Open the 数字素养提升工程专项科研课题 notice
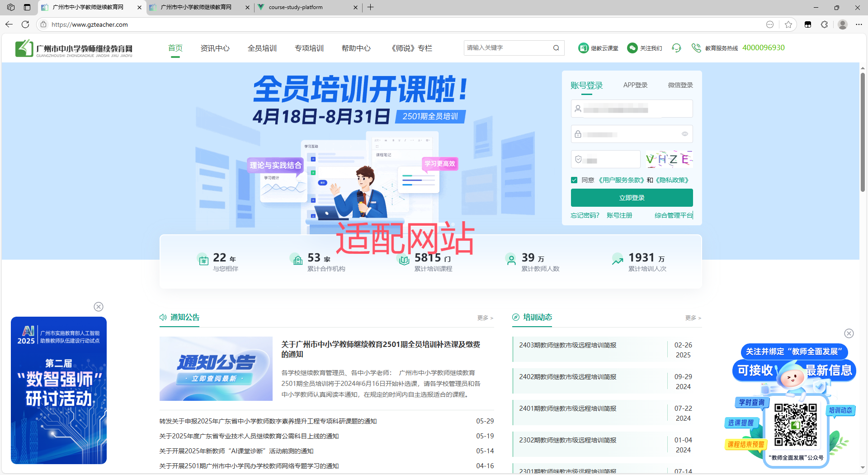The width and height of the screenshot is (868, 475). tap(268, 421)
